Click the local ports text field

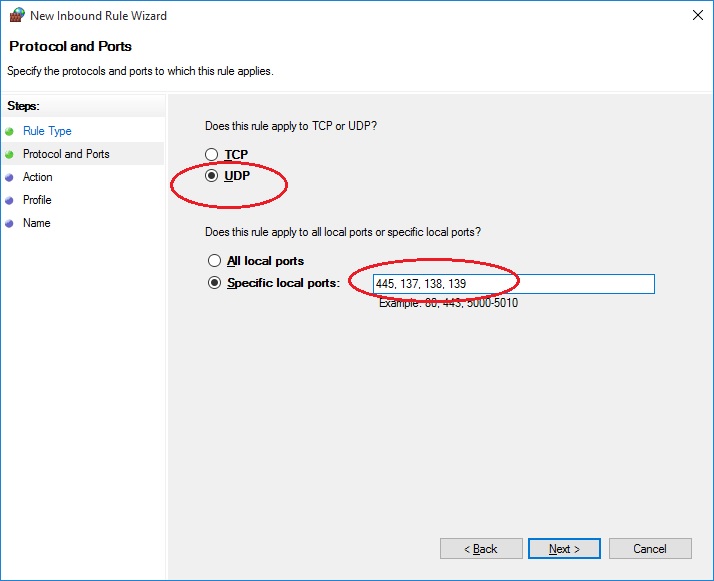pyautogui.click(x=512, y=284)
